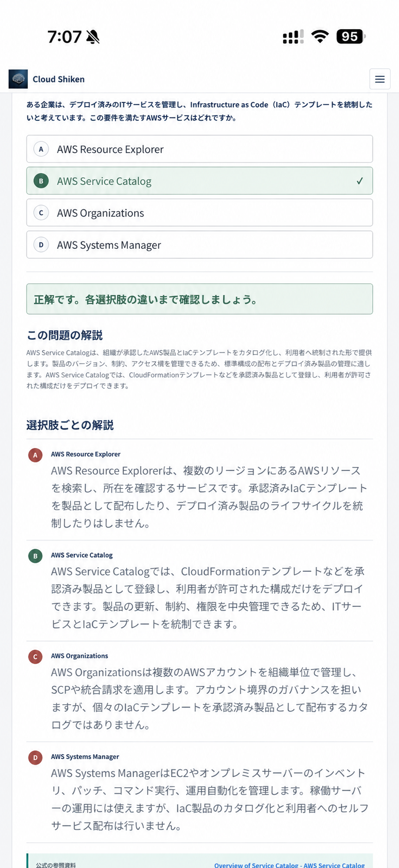The image size is (399, 868).
Task: Select answer D, AWS Systems Manager
Action: [x=199, y=245]
